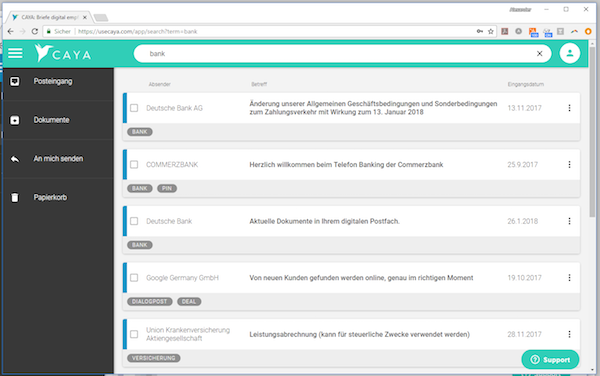Select the Deutsche Bank AG letter checkbox
The height and width of the screenshot is (376, 600).
click(134, 108)
